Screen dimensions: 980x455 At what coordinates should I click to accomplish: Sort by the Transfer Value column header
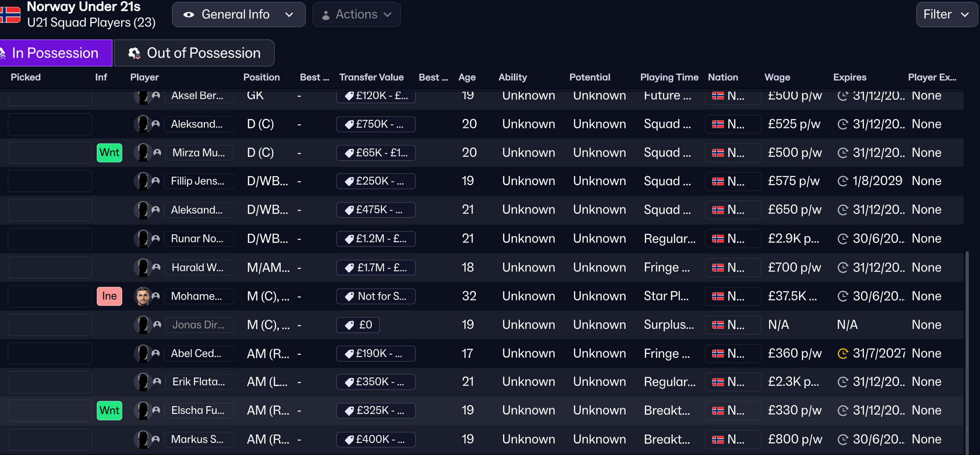tap(371, 77)
